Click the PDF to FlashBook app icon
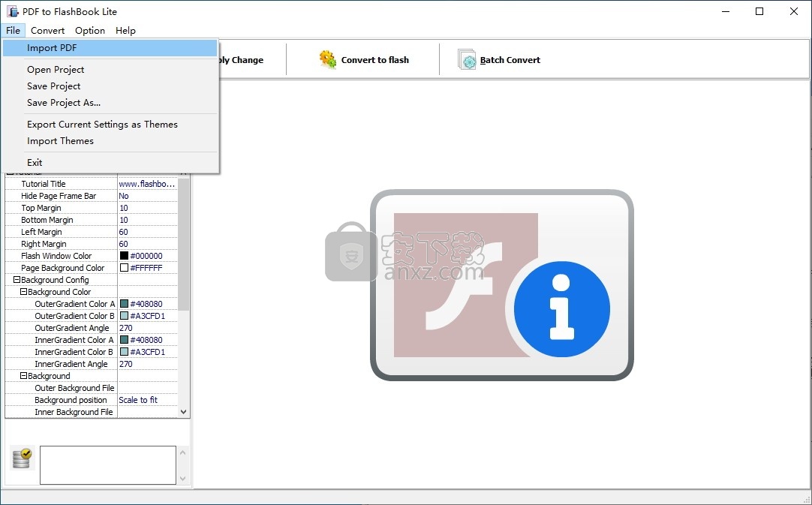 point(12,11)
